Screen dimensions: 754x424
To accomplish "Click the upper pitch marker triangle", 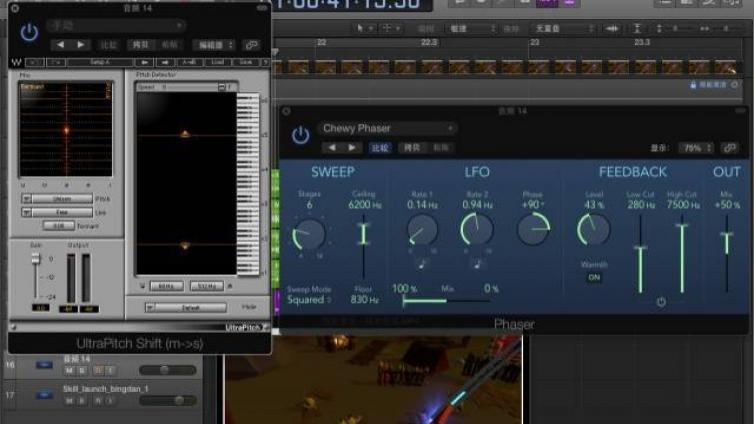I will (x=185, y=134).
